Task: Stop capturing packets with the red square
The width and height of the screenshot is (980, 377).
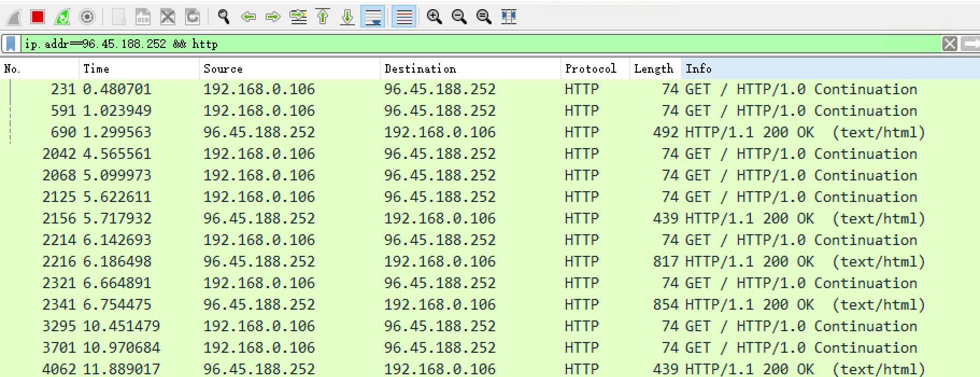Action: [38, 17]
